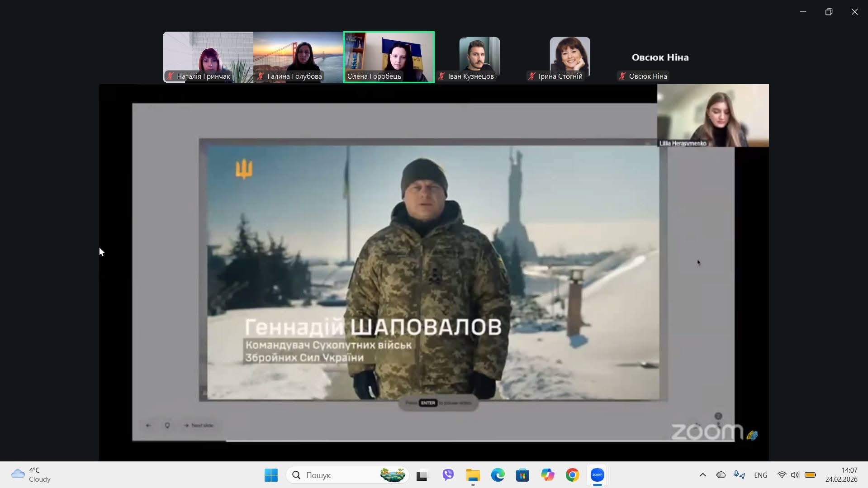Open the Cloudy weather widget
Viewport: 868px width, 488px height.
[x=32, y=475]
